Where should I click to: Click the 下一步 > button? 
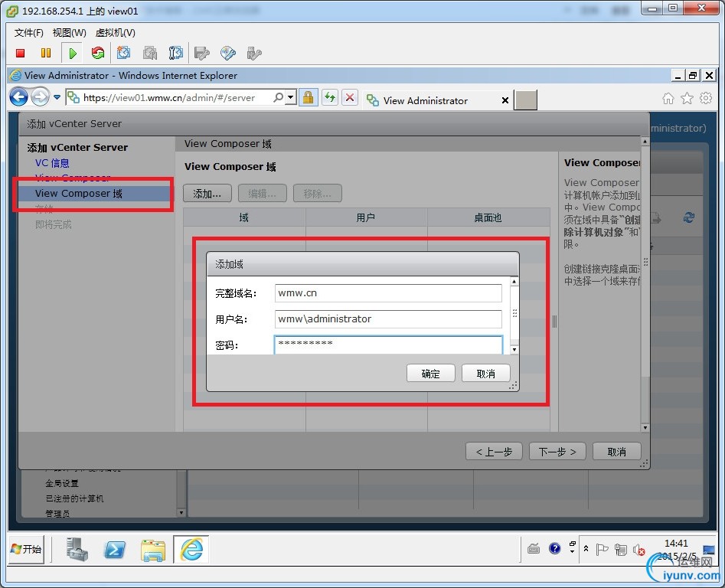point(557,452)
